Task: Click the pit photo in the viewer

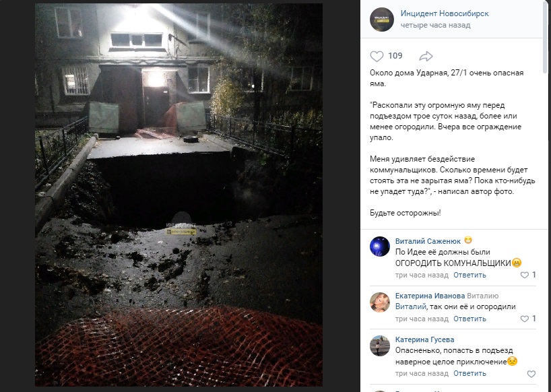Action: 179,195
